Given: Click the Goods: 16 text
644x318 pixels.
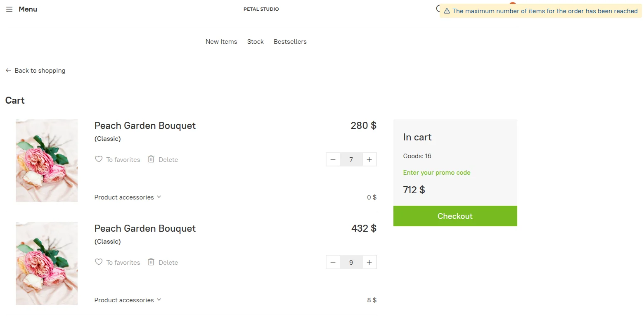Looking at the screenshot, I should click(x=417, y=156).
